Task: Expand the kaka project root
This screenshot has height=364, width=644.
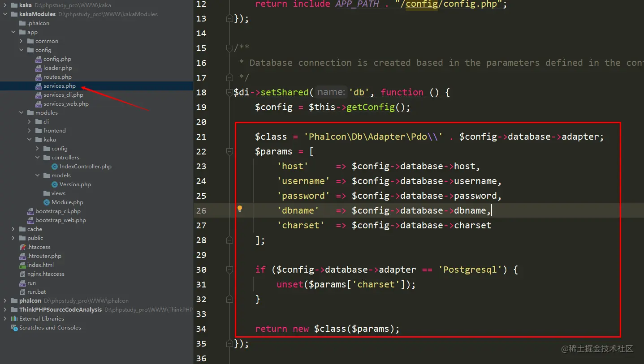Action: 5,5
